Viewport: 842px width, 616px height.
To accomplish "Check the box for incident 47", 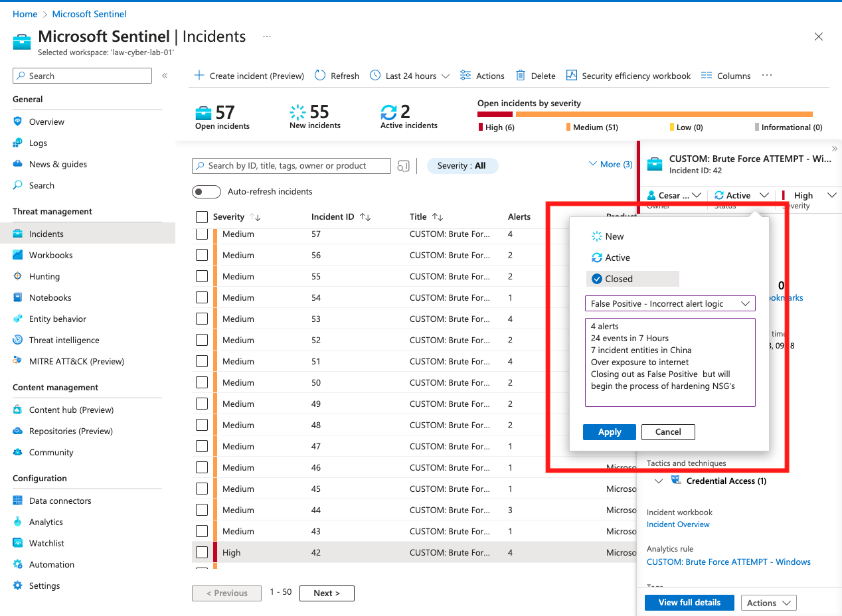I will [202, 446].
